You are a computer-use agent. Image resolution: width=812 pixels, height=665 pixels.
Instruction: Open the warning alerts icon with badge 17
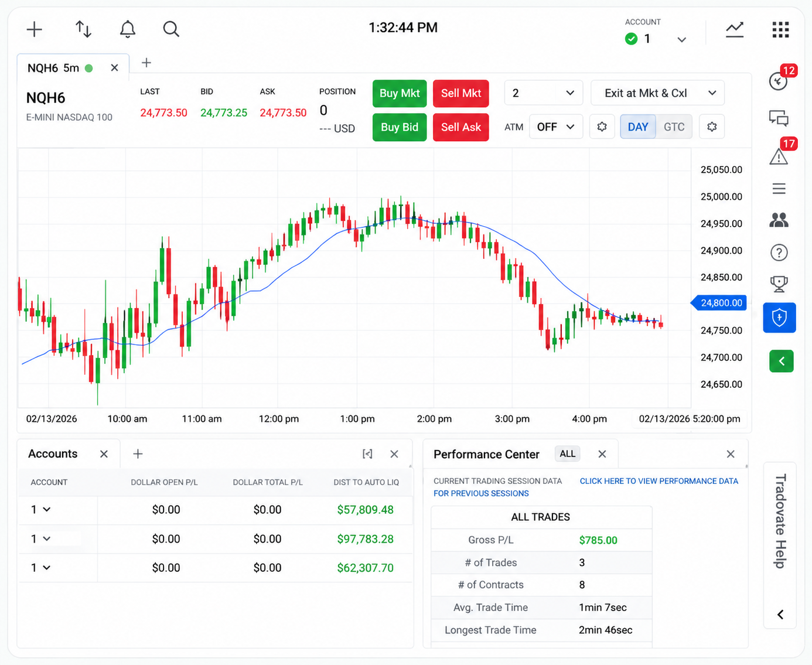point(779,156)
